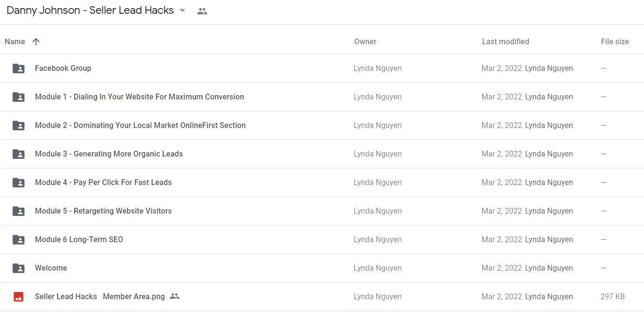644x312 pixels.
Task: Click the Module 1 shared folder icon
Action: point(19,97)
